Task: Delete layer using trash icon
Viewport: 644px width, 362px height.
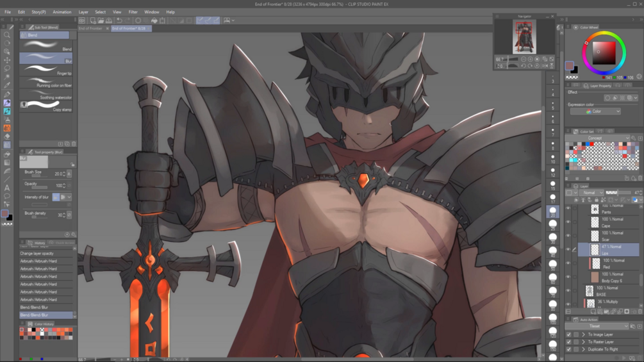Action: (639, 311)
